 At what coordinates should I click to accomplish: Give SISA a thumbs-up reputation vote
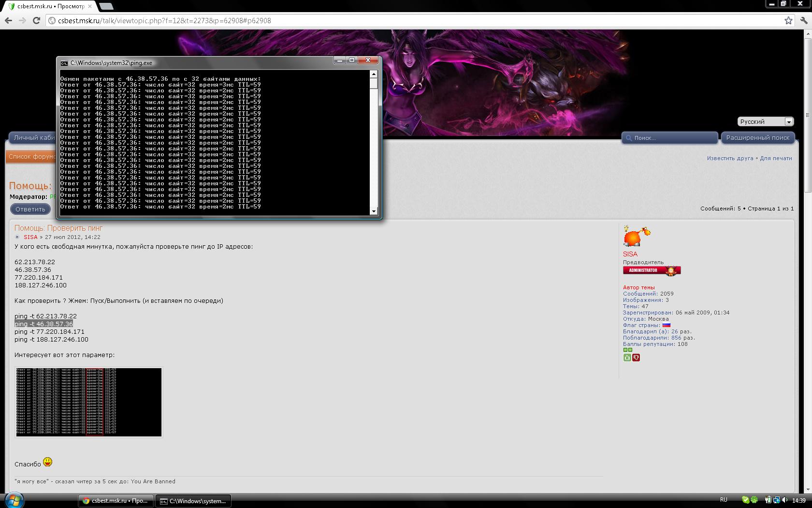point(627,358)
